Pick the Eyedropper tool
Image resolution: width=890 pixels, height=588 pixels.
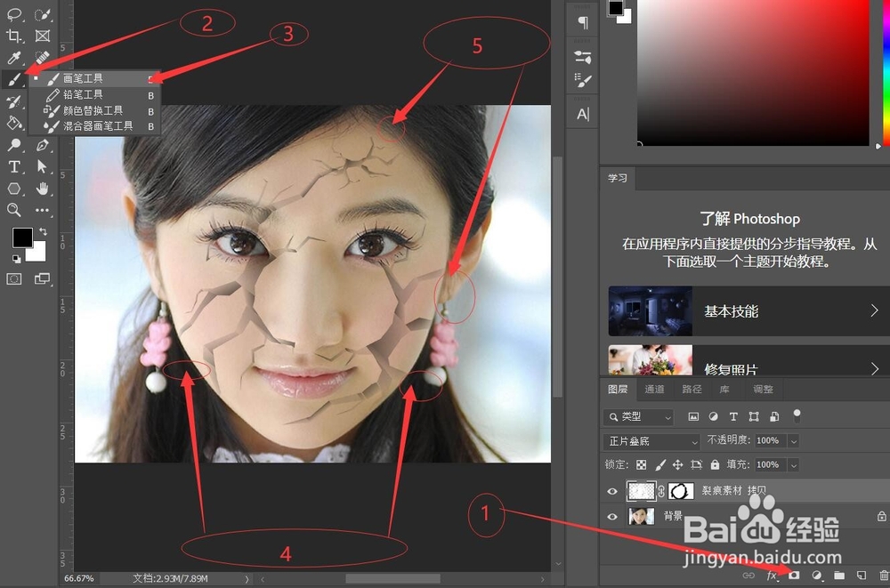coord(12,55)
